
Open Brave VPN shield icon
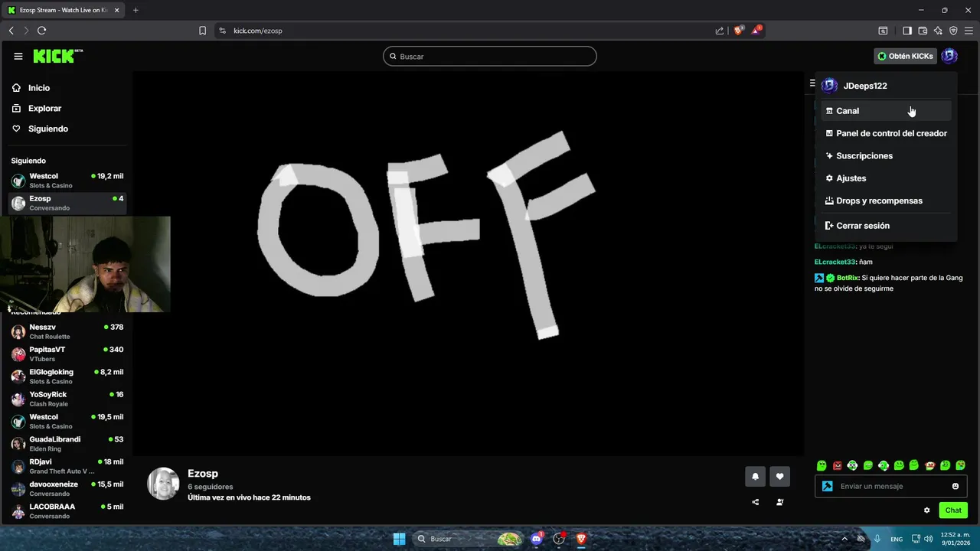[953, 31]
